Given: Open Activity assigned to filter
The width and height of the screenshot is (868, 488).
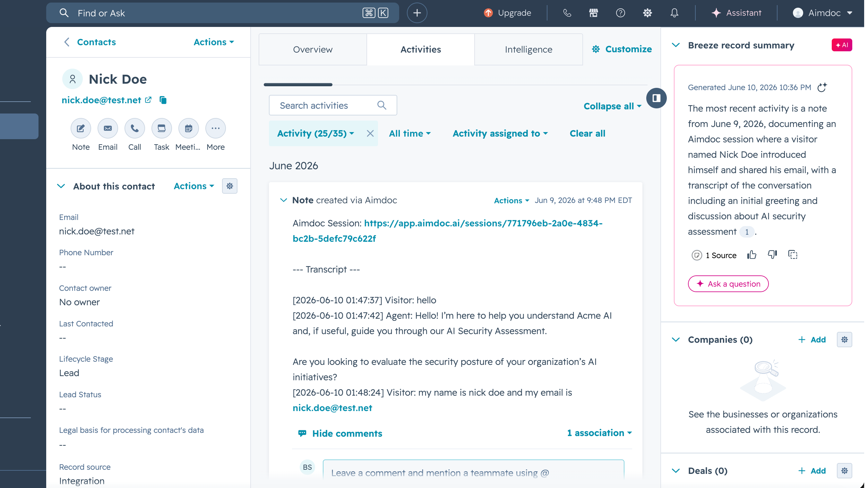Looking at the screenshot, I should 500,133.
